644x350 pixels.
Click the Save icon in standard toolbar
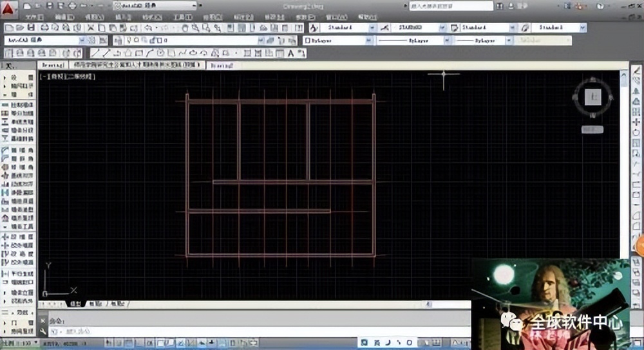(30, 28)
